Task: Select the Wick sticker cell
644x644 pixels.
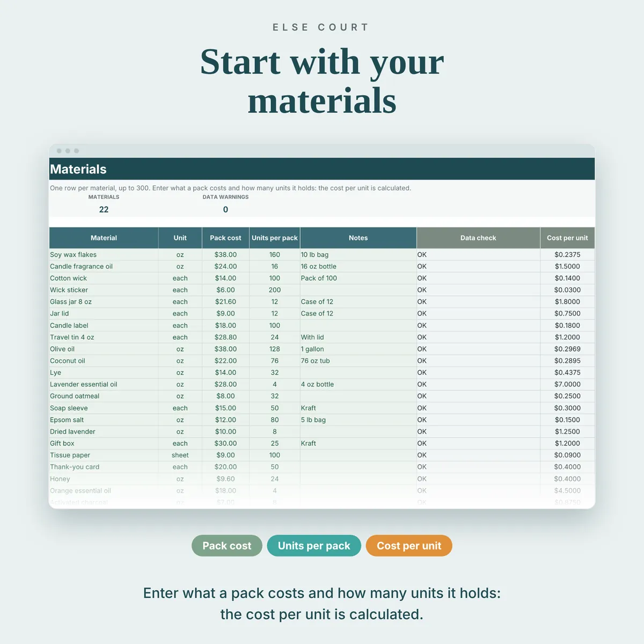Action: click(104, 290)
